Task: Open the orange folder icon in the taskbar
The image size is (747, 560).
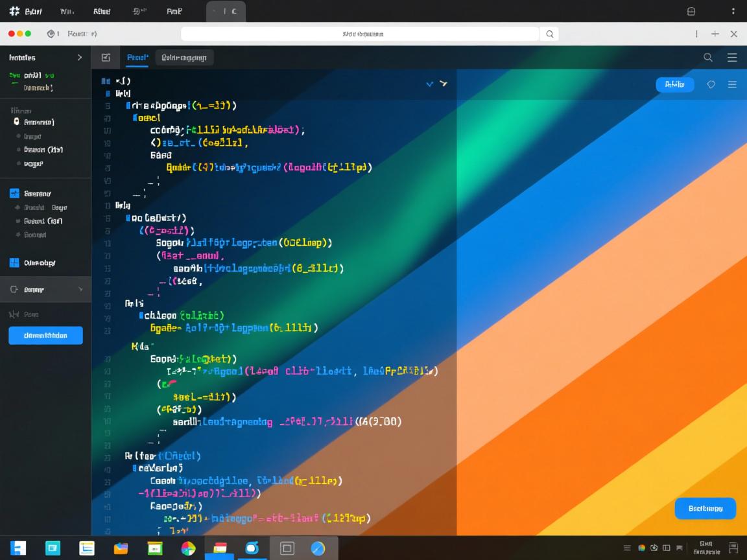Action: pyautogui.click(x=121, y=548)
